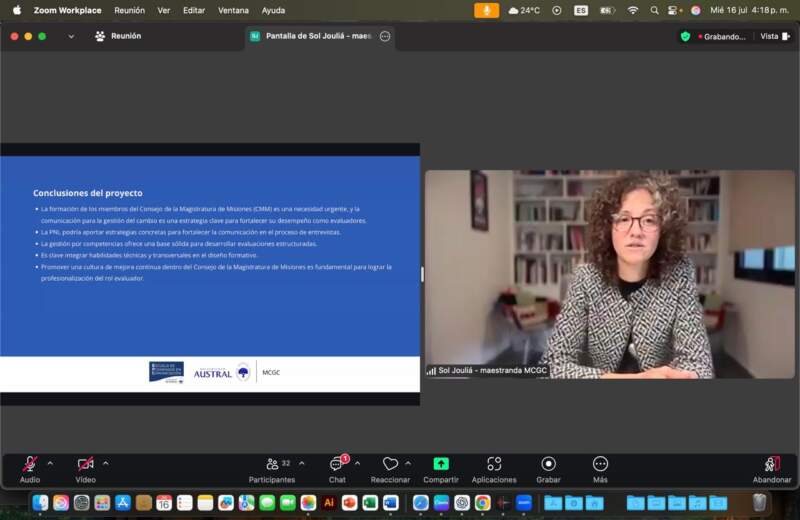The height and width of the screenshot is (520, 800).
Task: Click the battery status icon
Action: pyautogui.click(x=607, y=10)
